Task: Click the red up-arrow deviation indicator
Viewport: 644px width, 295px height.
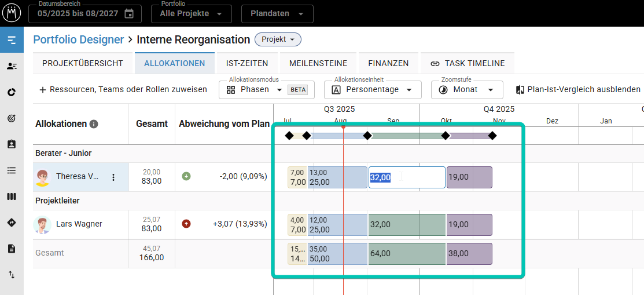Action: click(x=186, y=224)
